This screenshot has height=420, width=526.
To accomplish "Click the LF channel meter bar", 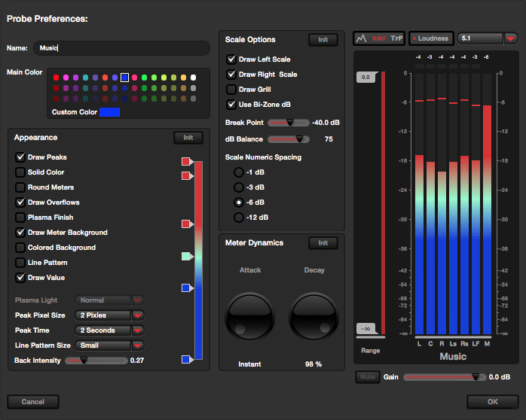I will [476, 247].
